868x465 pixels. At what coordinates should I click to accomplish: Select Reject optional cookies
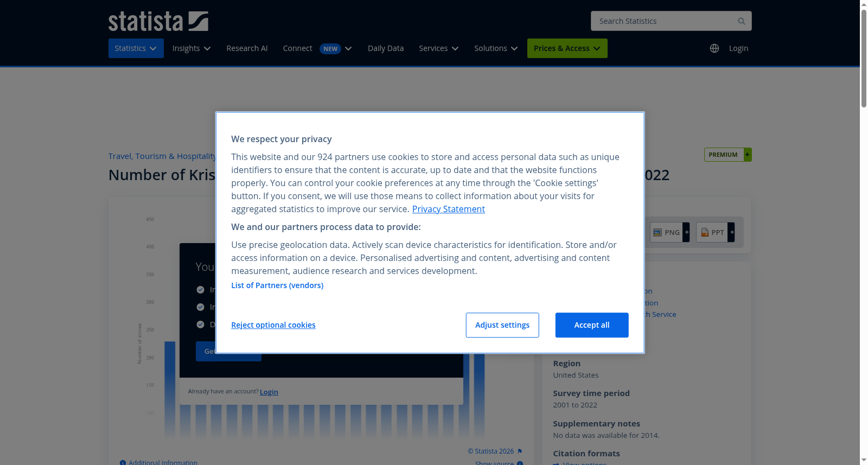pyautogui.click(x=273, y=325)
